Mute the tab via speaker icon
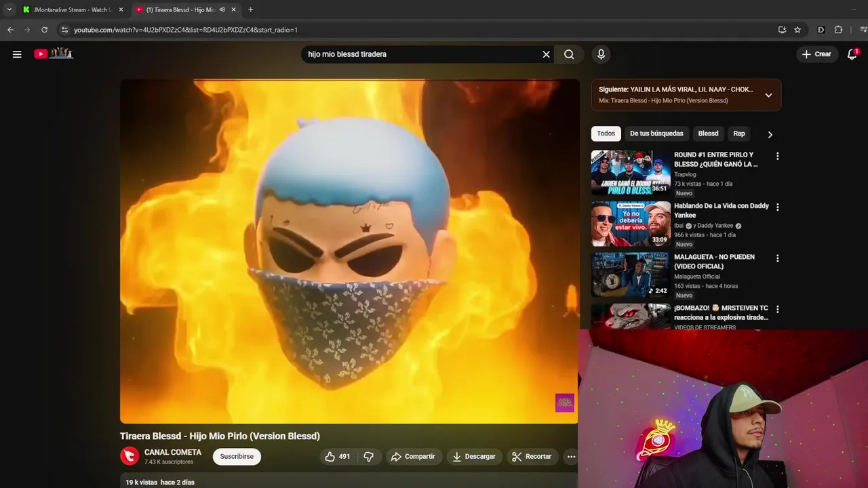 click(x=222, y=9)
